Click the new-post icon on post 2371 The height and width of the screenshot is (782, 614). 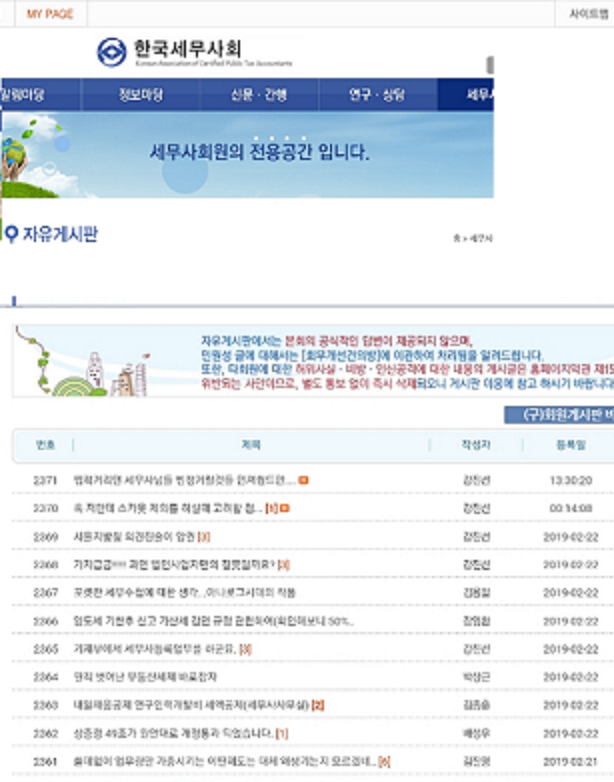pyautogui.click(x=303, y=480)
